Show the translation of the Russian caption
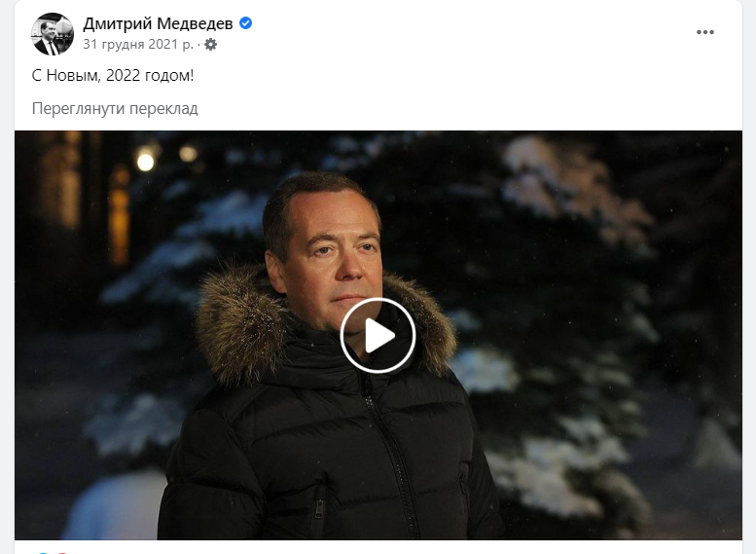Viewport: 756px width, 554px height. pyautogui.click(x=115, y=109)
